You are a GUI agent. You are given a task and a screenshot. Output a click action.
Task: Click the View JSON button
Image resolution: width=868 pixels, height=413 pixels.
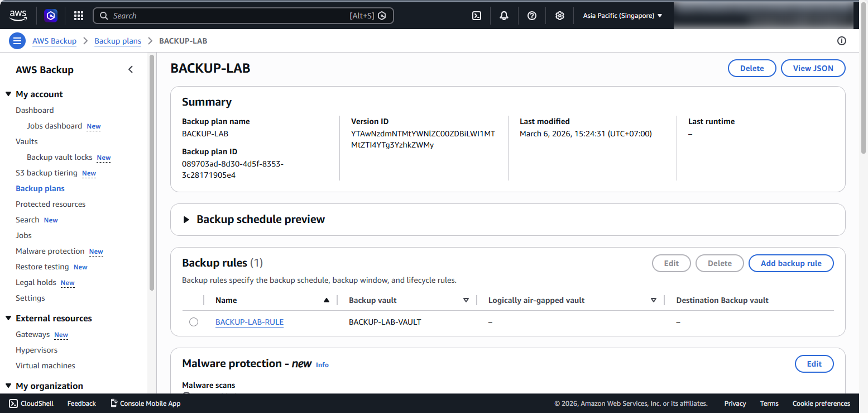pyautogui.click(x=813, y=68)
